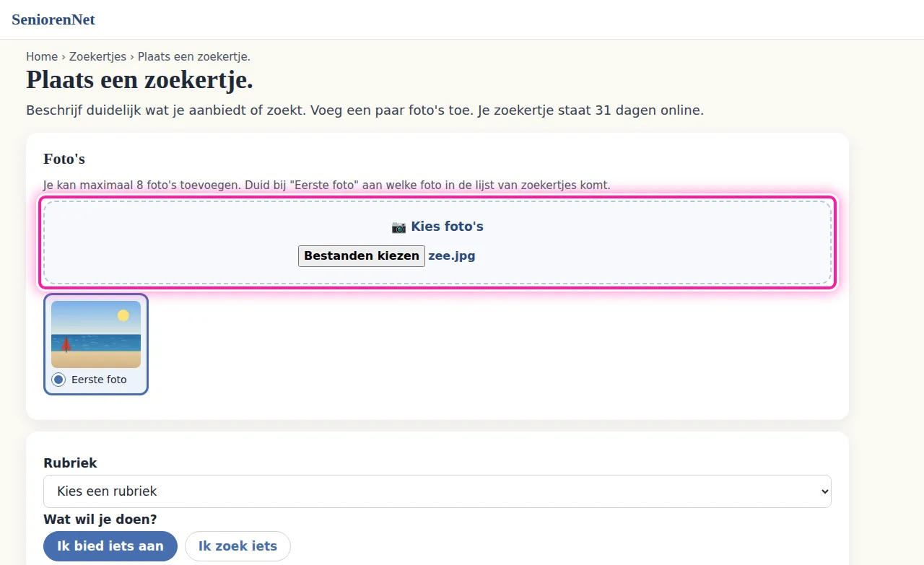Click the Kies foto's label
The image size is (924, 565).
[448, 227]
